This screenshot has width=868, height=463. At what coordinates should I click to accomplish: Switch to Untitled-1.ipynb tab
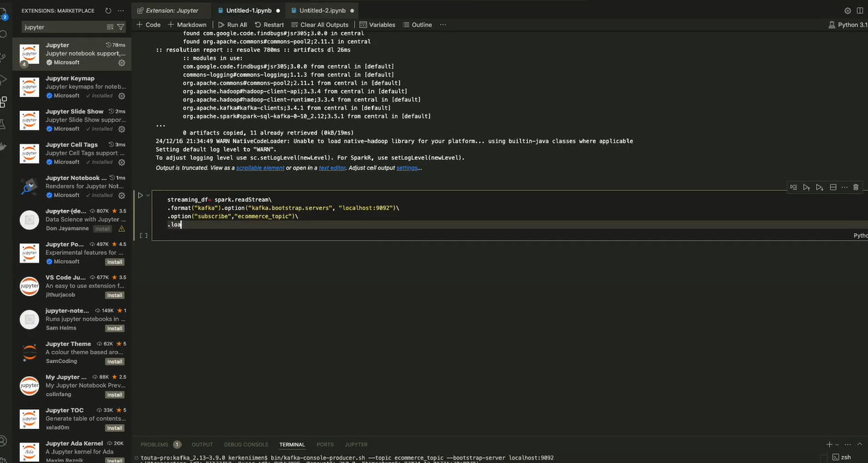(x=248, y=11)
